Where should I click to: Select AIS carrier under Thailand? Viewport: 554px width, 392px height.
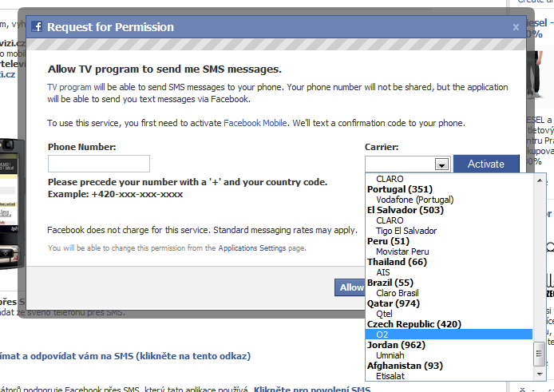pos(449,272)
